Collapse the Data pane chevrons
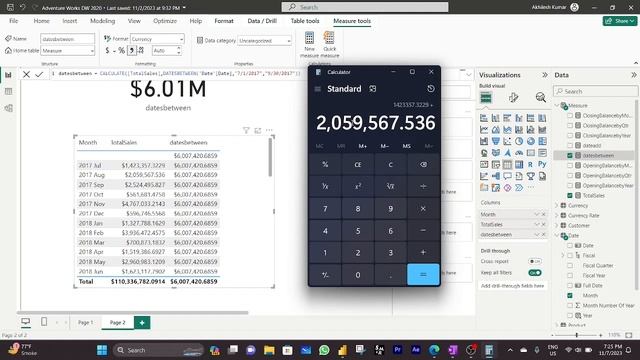 tap(633, 75)
